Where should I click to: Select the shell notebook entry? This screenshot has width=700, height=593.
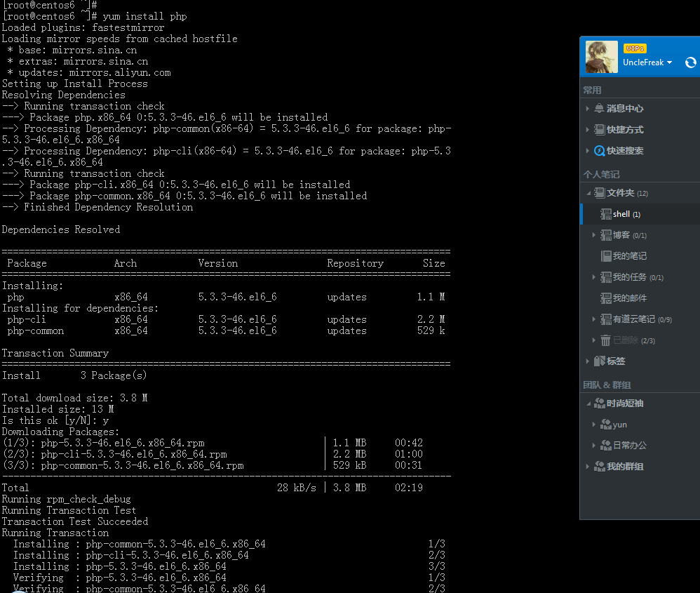620,213
